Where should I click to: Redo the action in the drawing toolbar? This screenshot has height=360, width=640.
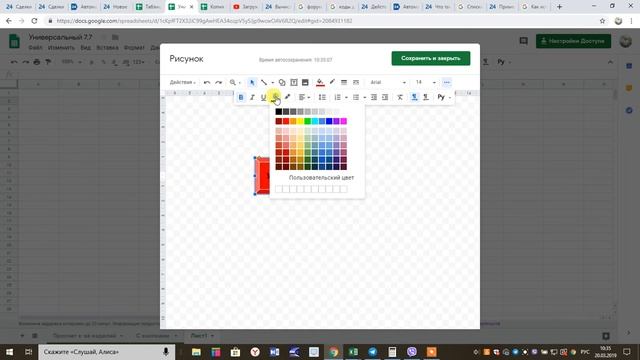(x=219, y=82)
